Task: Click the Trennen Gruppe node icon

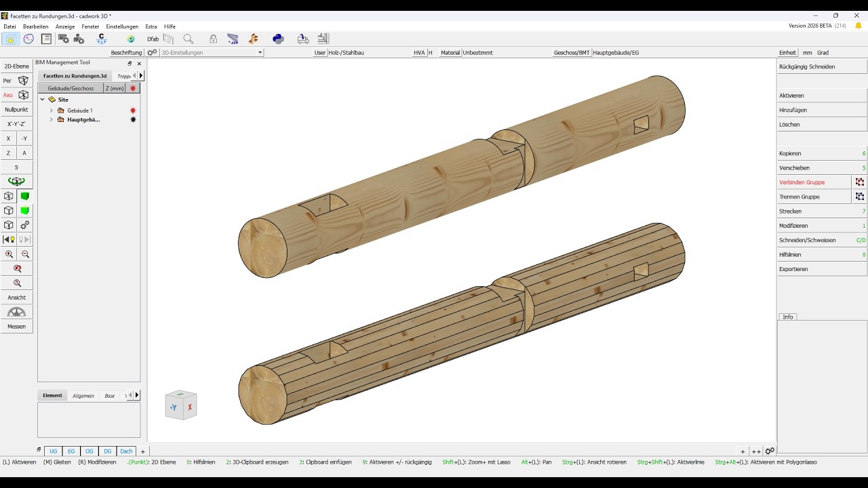Action: click(860, 197)
